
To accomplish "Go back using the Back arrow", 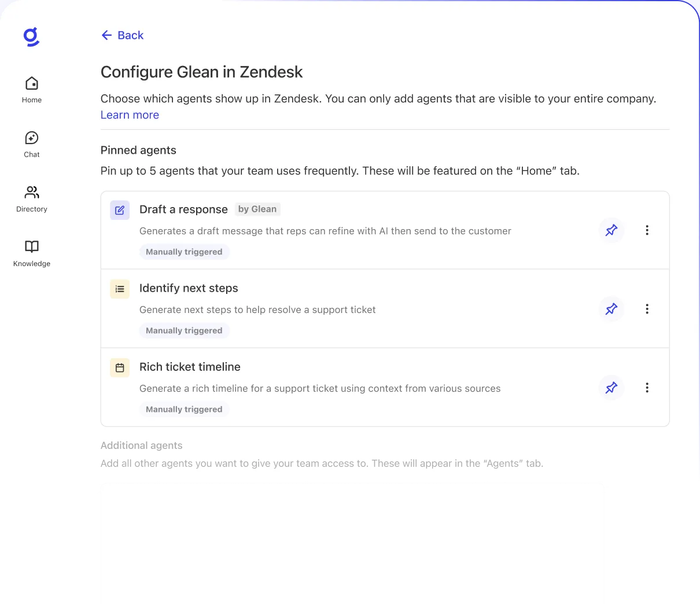I will coord(106,35).
